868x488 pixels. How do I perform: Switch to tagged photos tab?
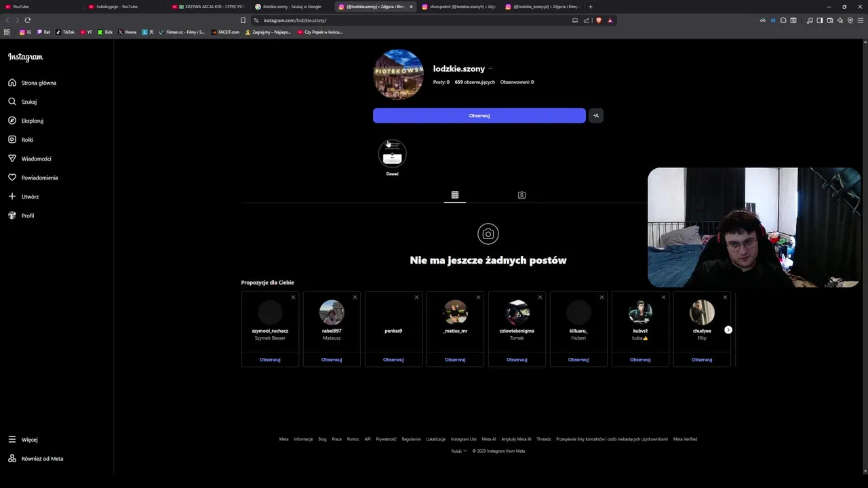pos(521,195)
